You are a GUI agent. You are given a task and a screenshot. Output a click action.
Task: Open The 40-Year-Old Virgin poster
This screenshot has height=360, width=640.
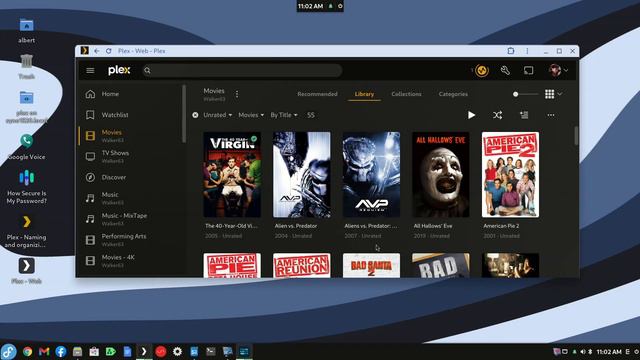point(232,174)
